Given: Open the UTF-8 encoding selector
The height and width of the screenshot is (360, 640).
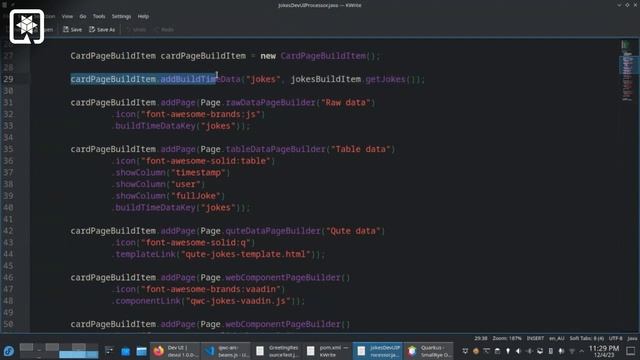Looking at the screenshot, I should point(616,338).
